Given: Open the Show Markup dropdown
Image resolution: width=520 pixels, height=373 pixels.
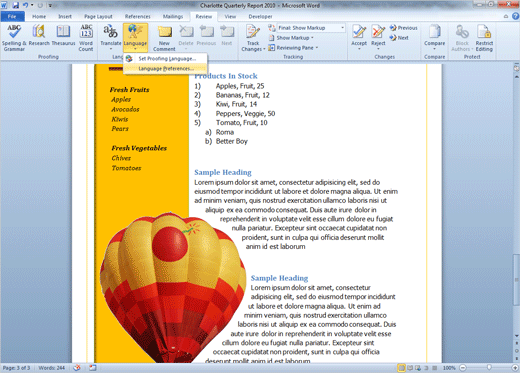Looking at the screenshot, I should click(291, 38).
